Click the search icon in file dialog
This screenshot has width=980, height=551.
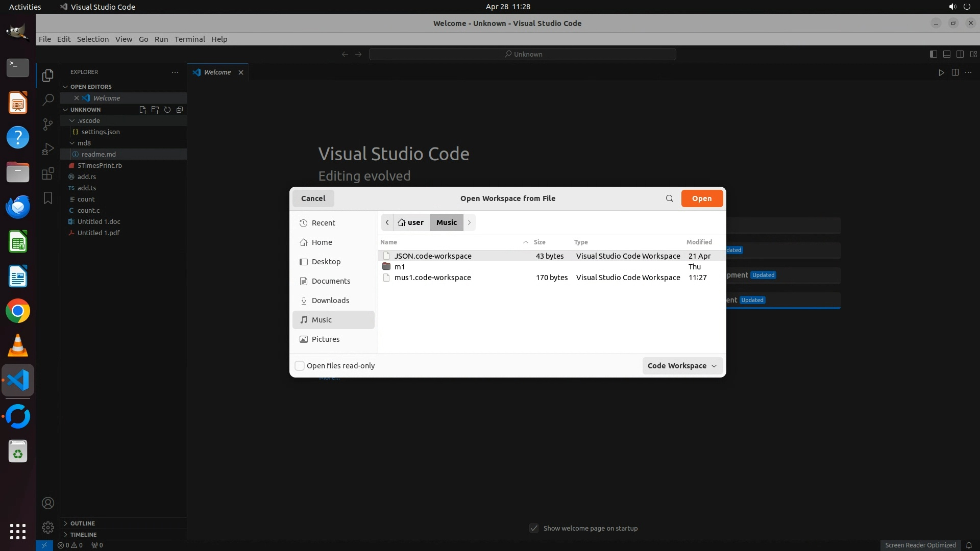669,198
